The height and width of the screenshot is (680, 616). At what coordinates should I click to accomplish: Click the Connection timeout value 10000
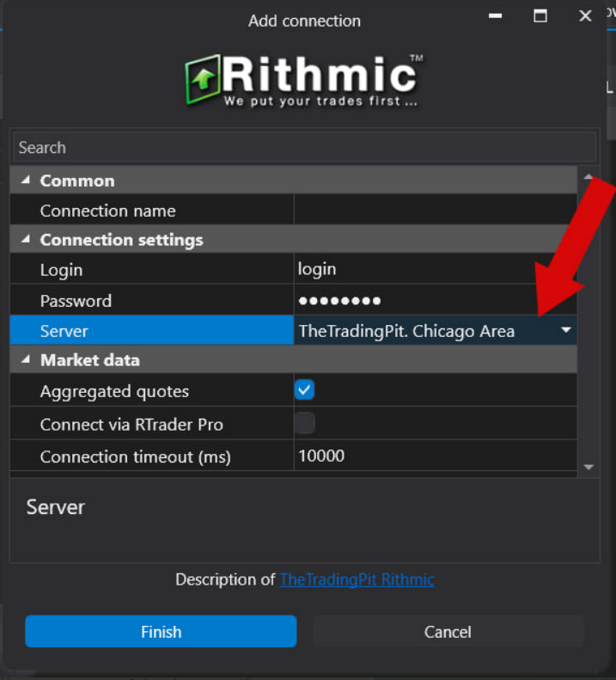pyautogui.click(x=321, y=456)
